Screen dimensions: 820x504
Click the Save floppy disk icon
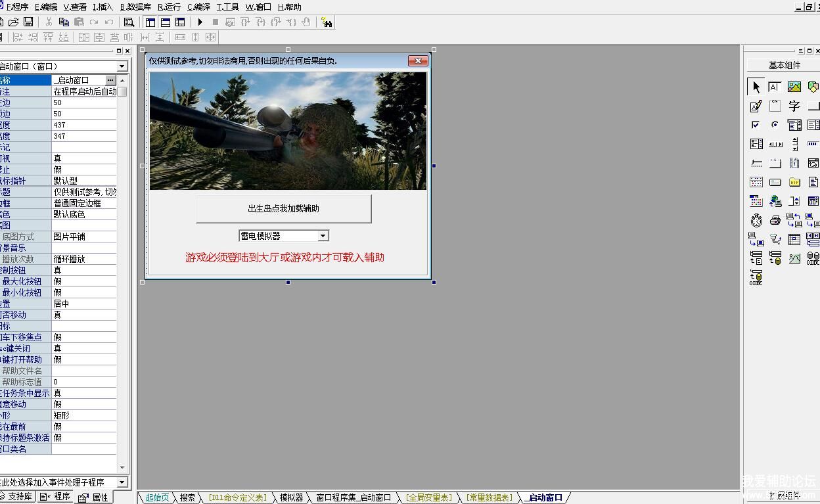[28, 22]
